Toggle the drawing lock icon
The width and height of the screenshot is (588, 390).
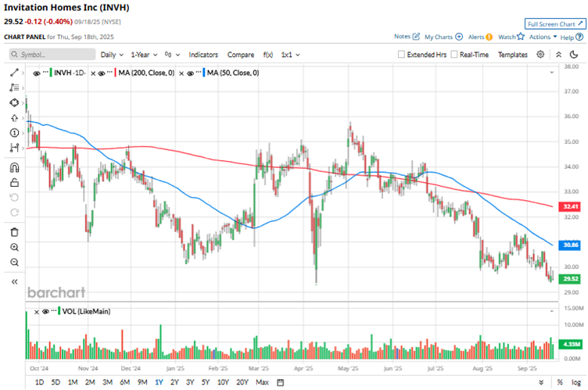click(14, 183)
